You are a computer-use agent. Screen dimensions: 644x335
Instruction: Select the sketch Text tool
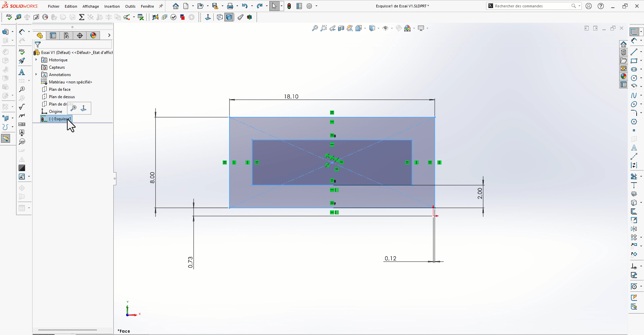634,148
